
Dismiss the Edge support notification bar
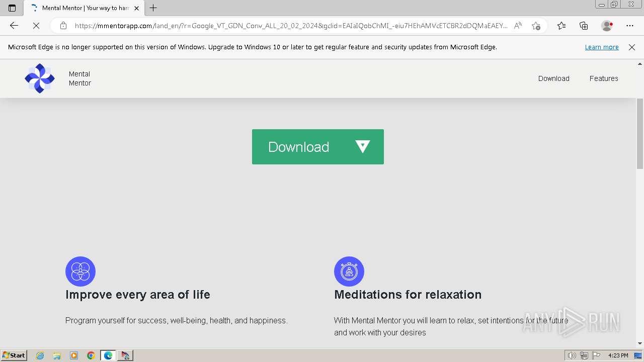pyautogui.click(x=632, y=47)
